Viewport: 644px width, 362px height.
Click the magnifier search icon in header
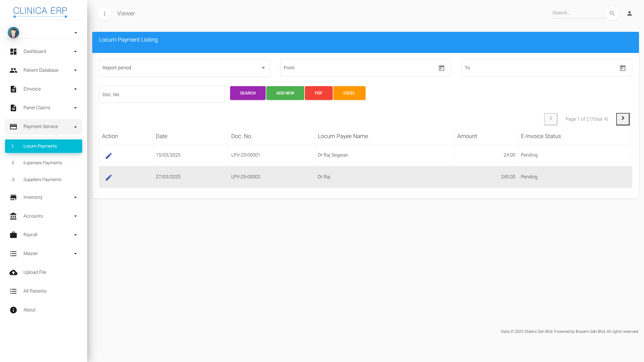tap(612, 13)
